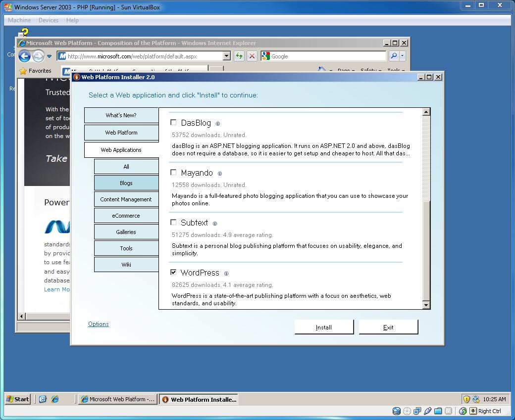Select Tools category tab
Image resolution: width=515 pixels, height=420 pixels.
126,248
